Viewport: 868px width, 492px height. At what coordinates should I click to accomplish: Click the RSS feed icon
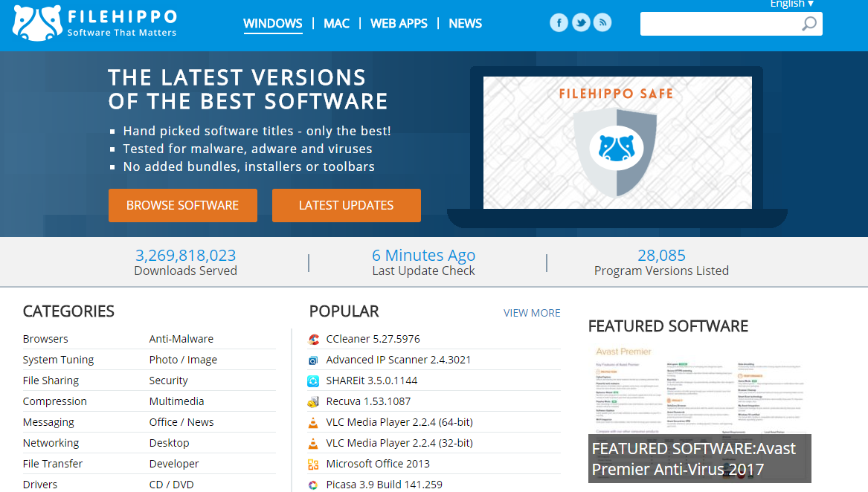(x=602, y=22)
